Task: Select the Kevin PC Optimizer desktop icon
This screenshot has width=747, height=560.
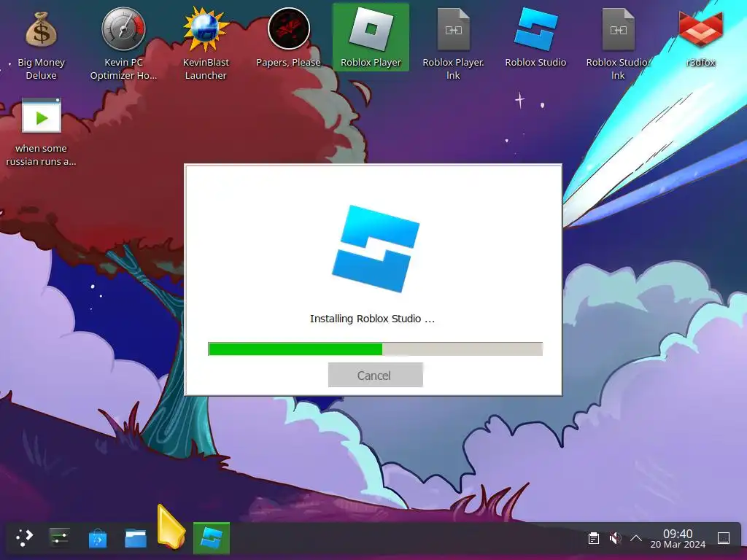Action: point(123,43)
